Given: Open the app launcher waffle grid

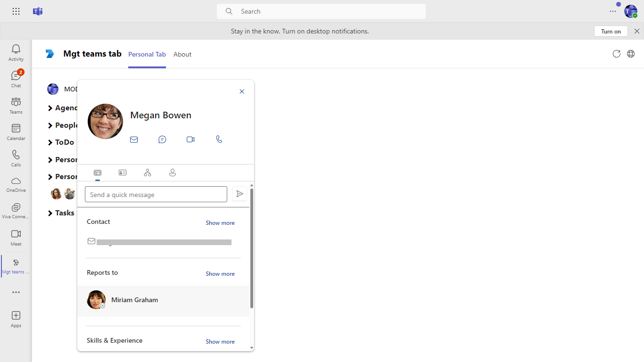Looking at the screenshot, I should (16, 11).
